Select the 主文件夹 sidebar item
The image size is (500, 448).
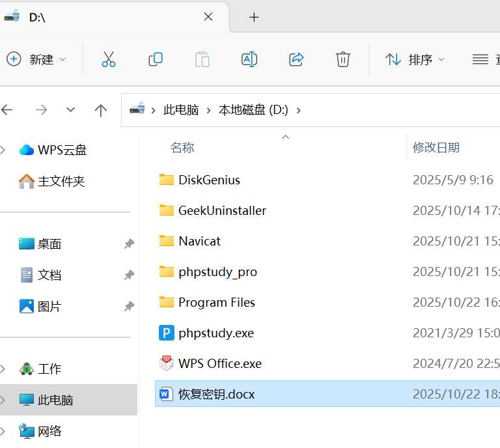click(61, 182)
